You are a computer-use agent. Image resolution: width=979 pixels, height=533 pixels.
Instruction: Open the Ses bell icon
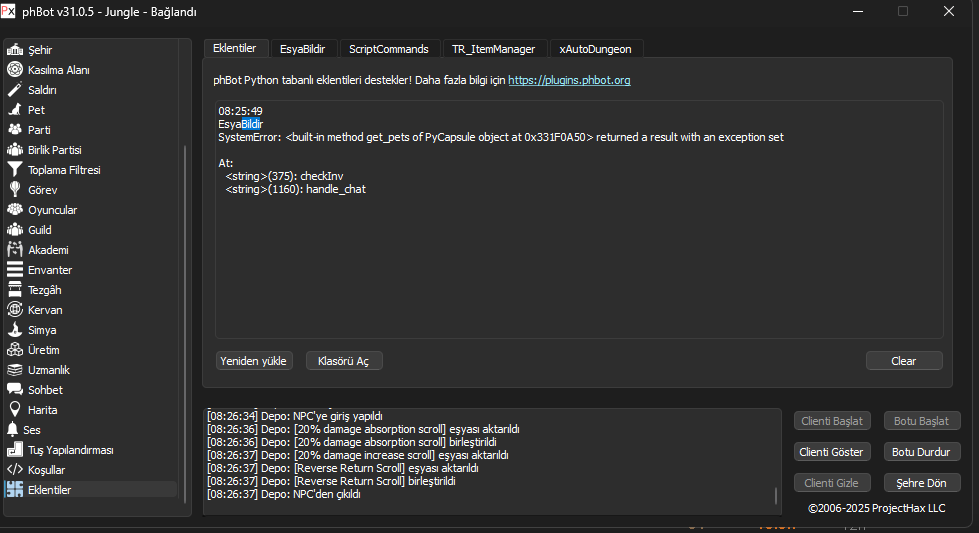coord(15,430)
